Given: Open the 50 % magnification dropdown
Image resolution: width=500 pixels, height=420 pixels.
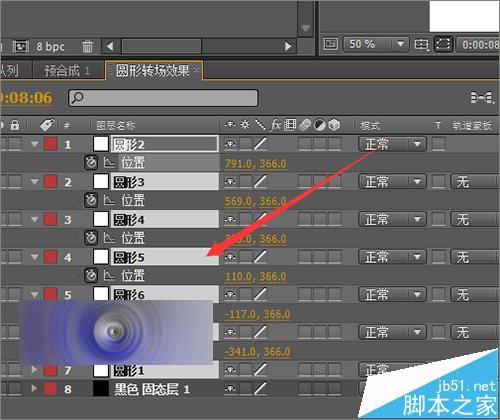Looking at the screenshot, I should pyautogui.click(x=376, y=44).
